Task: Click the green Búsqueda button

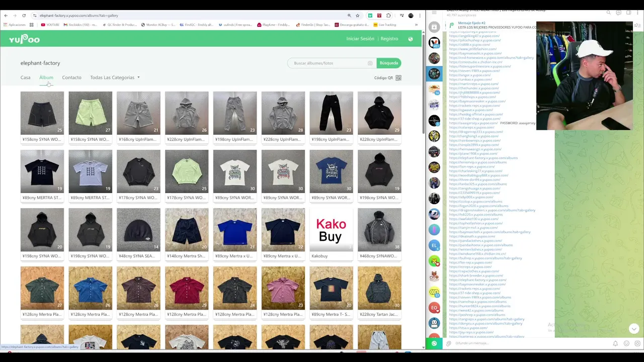Action: pyautogui.click(x=389, y=63)
